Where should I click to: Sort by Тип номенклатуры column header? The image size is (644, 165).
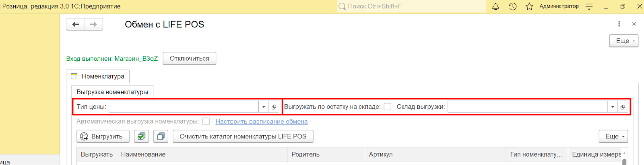pos(537,154)
